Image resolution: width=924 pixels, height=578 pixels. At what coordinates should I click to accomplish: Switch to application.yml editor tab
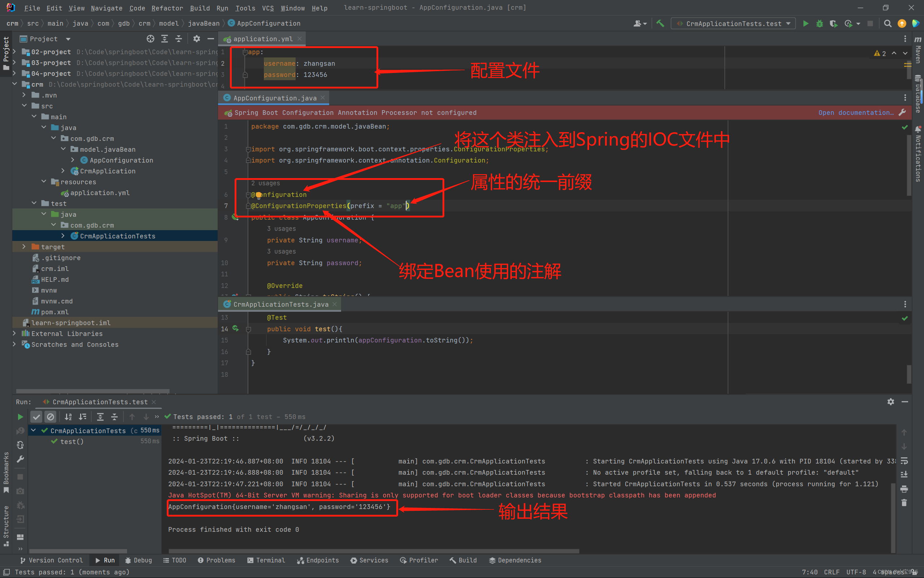click(263, 39)
